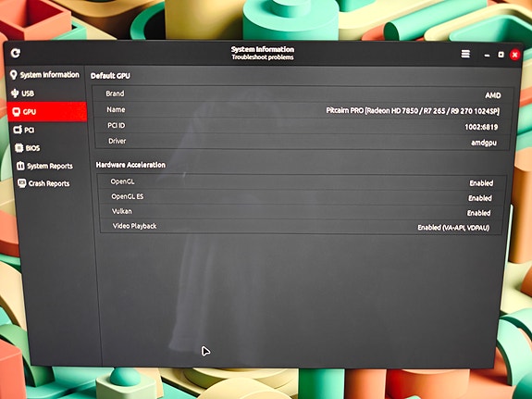This screenshot has width=532, height=399.
Task: Click the USB trident icon in sidebar
Action: pos(15,94)
